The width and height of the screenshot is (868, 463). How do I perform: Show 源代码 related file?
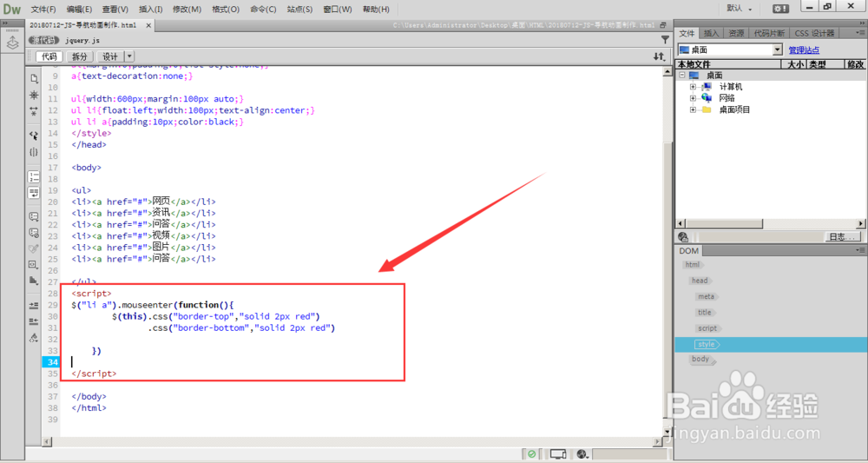(x=43, y=40)
